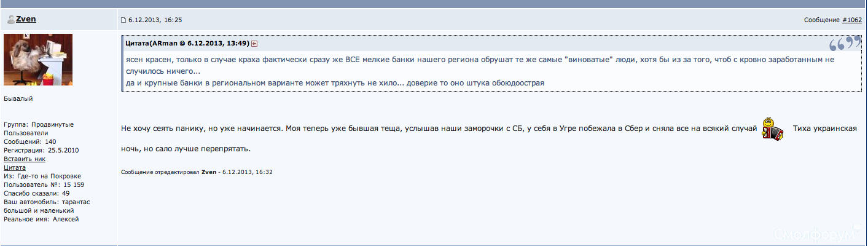Select the text "Сообщений: 140"
868x246 pixels.
pyautogui.click(x=30, y=141)
